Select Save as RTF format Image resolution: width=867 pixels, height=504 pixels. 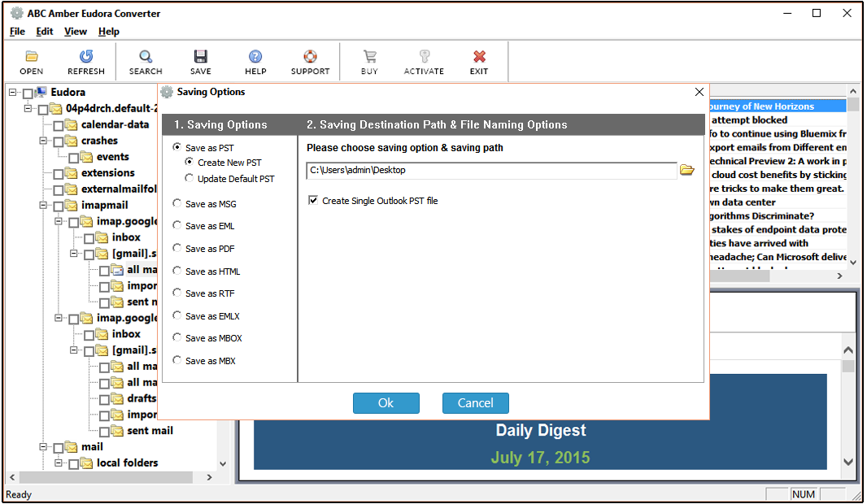[177, 293]
